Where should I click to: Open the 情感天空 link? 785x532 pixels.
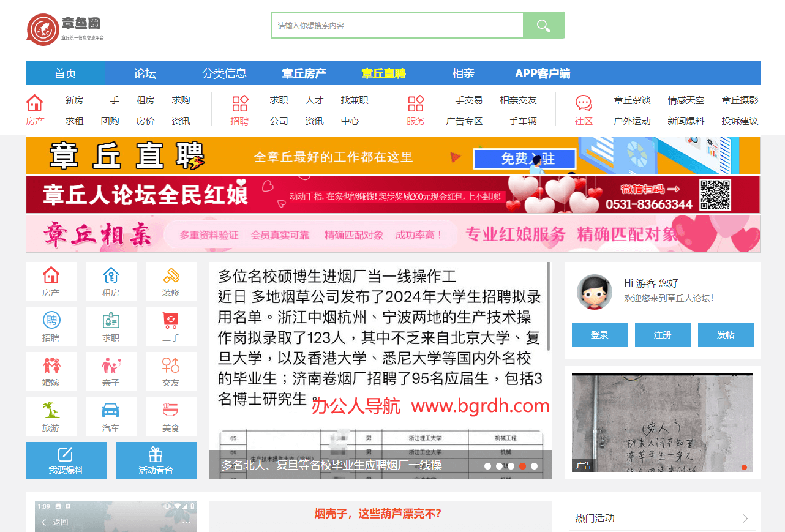tap(686, 100)
